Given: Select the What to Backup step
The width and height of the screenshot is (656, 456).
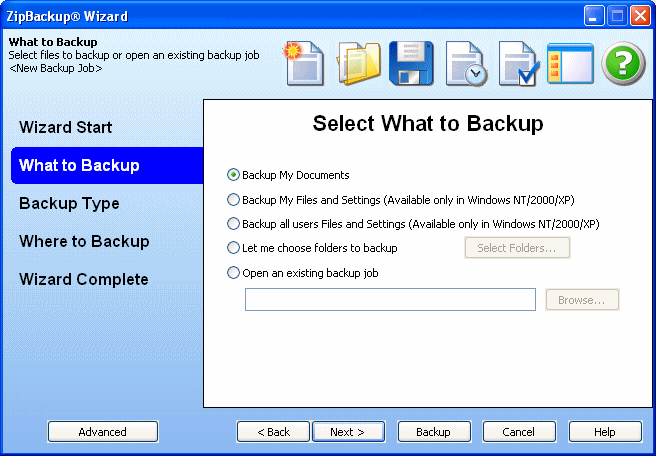Looking at the screenshot, I should click(107, 165).
